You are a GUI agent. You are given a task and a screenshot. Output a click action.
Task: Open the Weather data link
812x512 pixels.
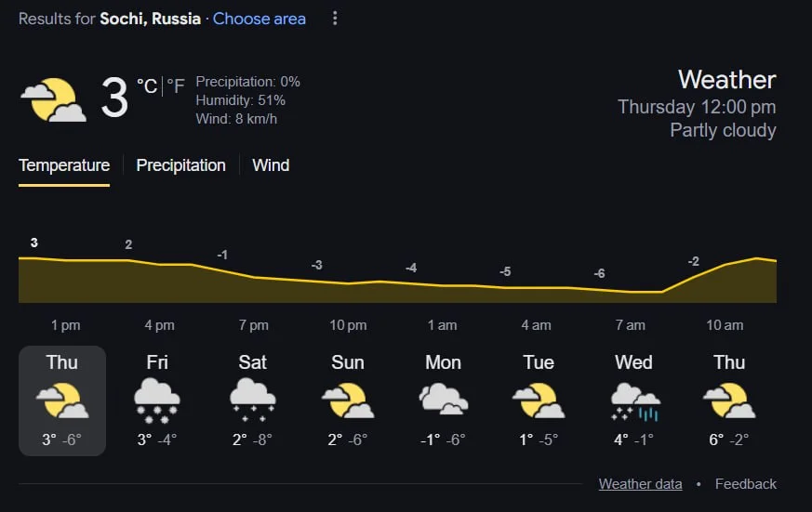coord(640,484)
